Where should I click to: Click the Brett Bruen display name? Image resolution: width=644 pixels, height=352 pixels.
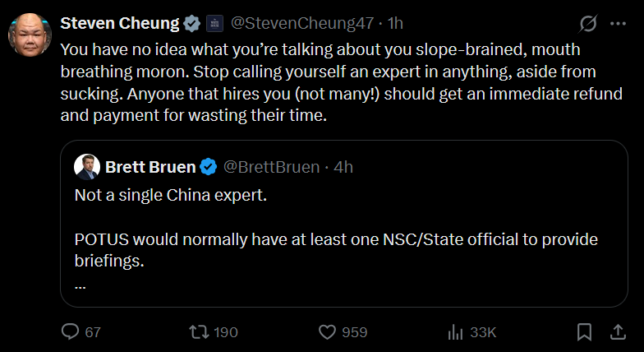click(150, 167)
